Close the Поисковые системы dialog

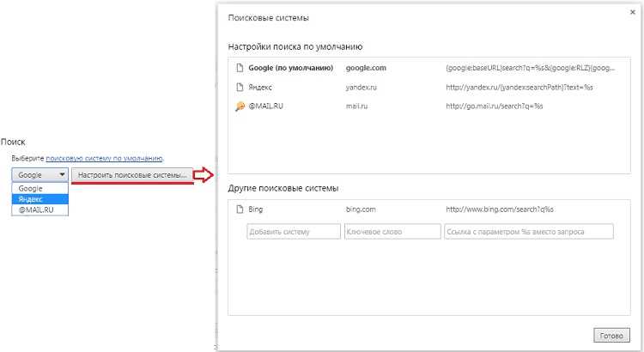633,12
